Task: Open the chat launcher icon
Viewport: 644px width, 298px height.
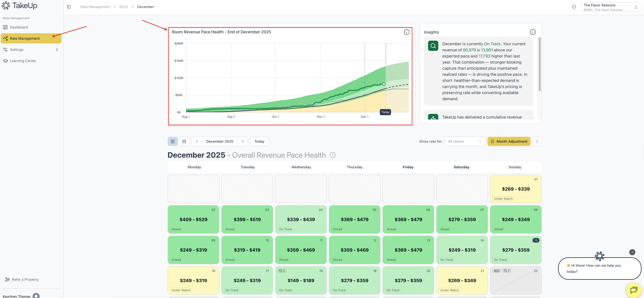Action: [634, 290]
